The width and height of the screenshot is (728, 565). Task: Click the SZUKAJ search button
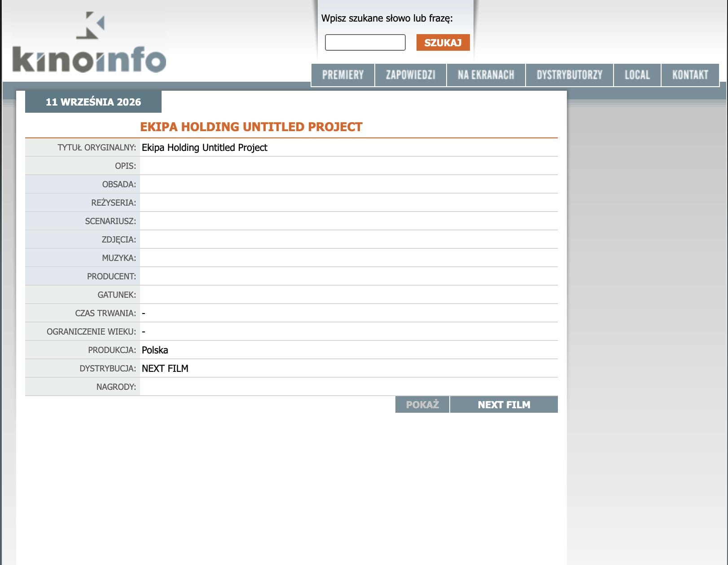[443, 43]
